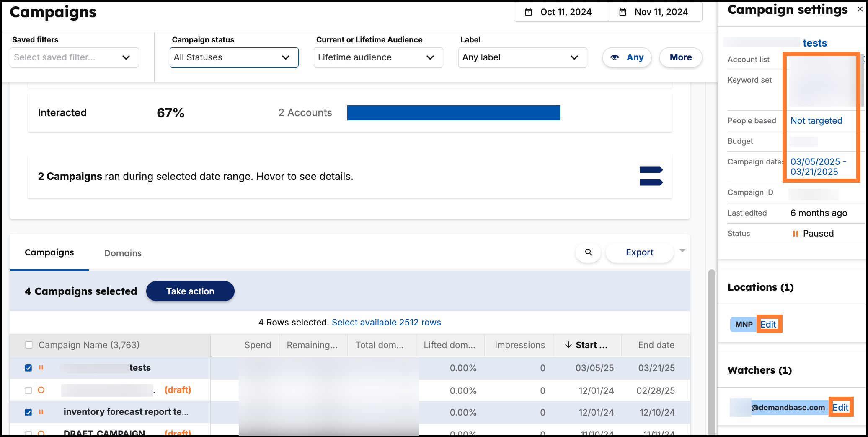Sort by Remaining column header

pos(312,345)
